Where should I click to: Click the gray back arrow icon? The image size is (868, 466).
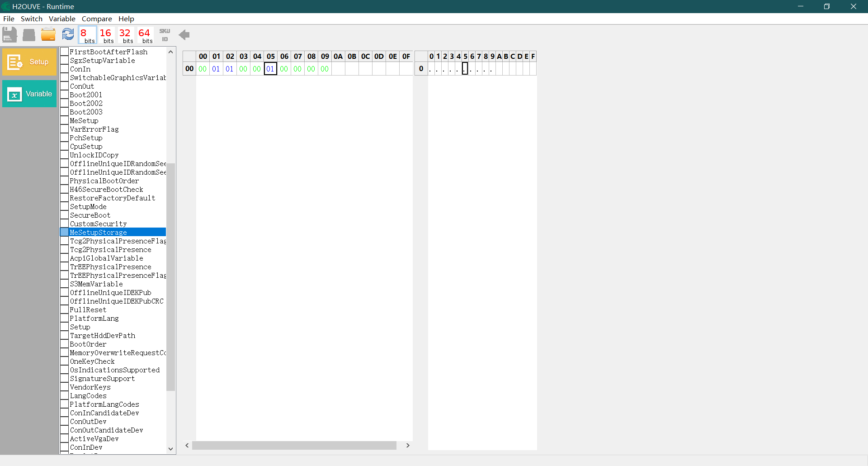184,35
